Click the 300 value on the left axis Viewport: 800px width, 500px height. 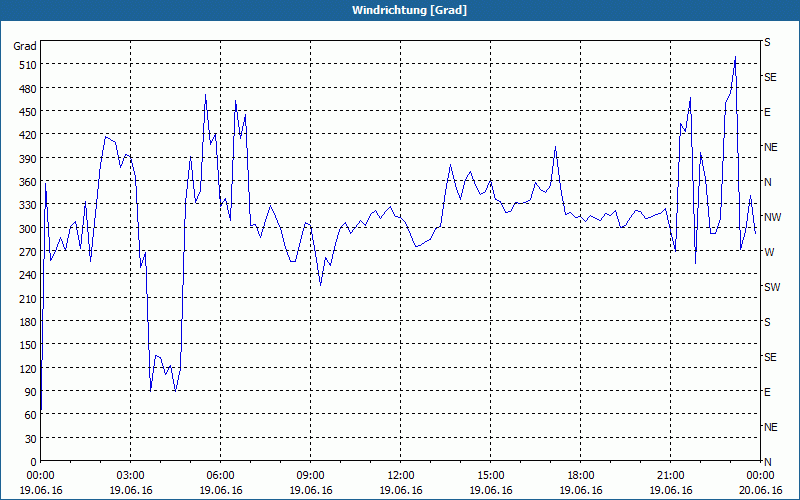click(28, 229)
